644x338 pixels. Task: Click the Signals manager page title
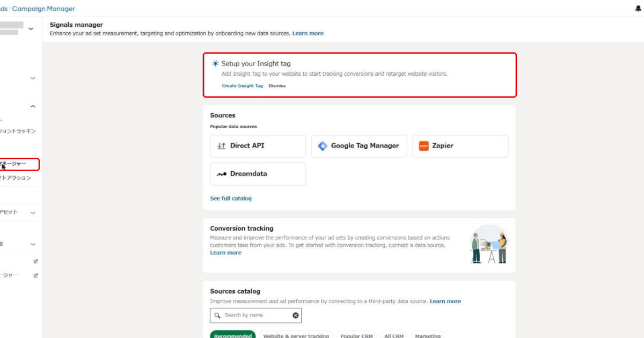[76, 25]
